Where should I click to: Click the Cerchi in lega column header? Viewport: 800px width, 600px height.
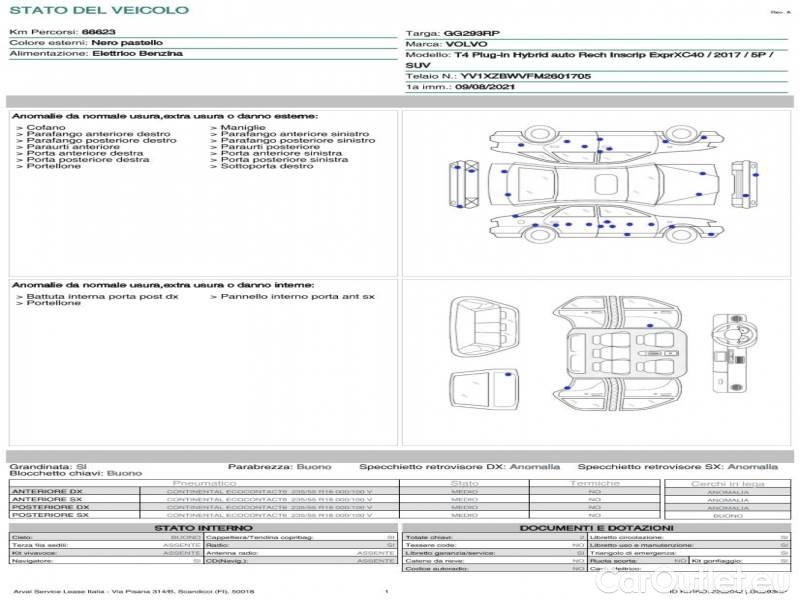727,483
